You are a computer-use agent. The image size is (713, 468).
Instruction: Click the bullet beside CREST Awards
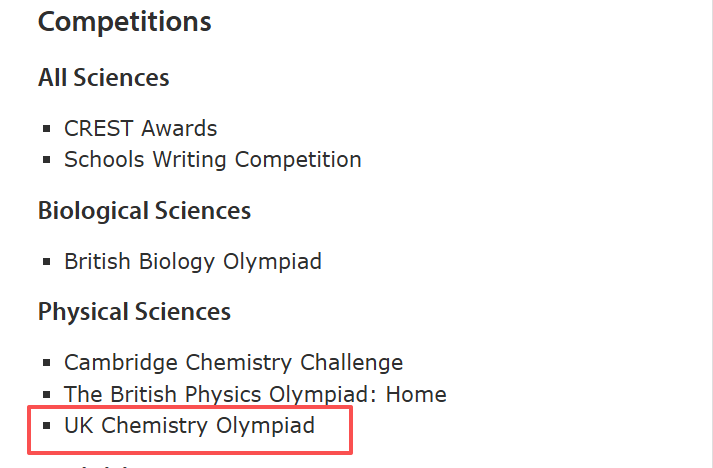coord(46,129)
